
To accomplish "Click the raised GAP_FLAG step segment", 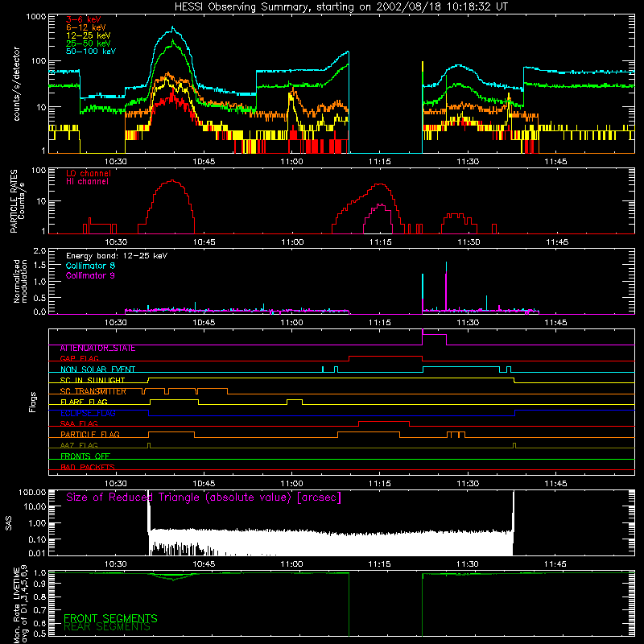I will click(386, 357).
